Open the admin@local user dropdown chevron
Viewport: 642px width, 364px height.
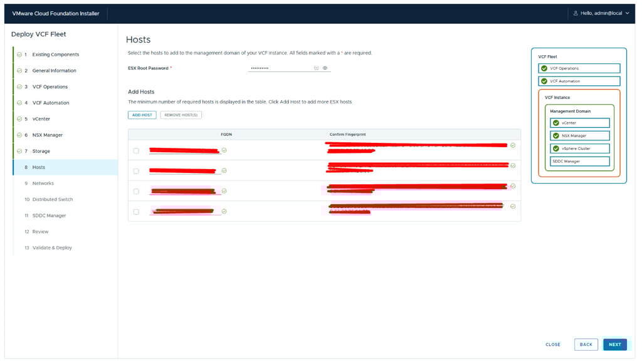coord(627,13)
